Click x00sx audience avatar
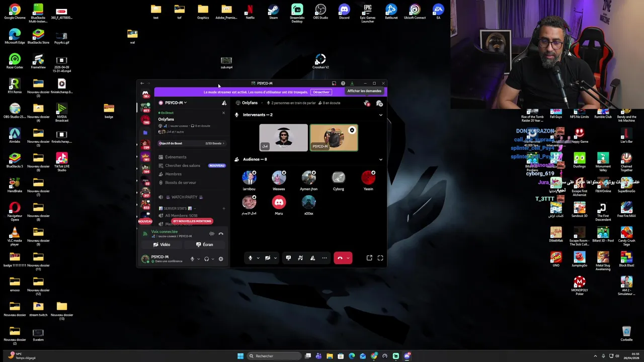 308,202
